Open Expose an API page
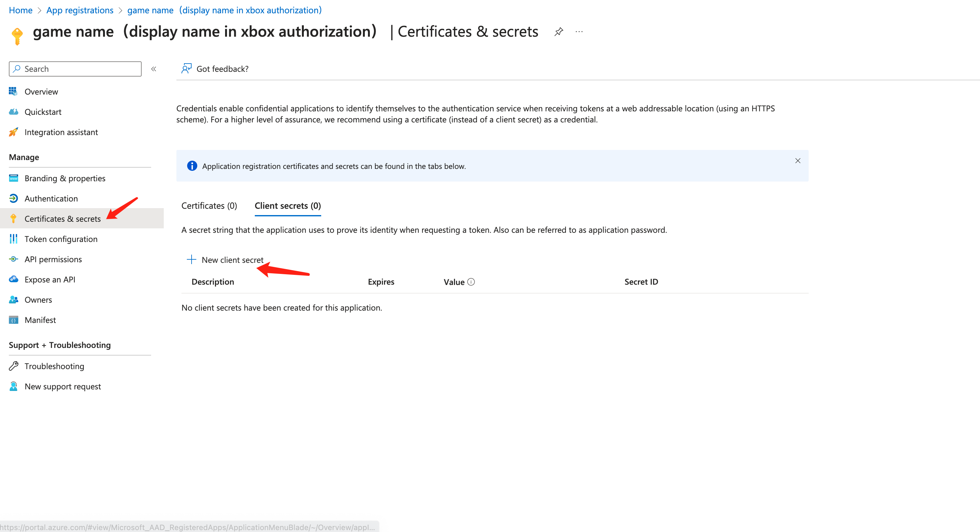The width and height of the screenshot is (980, 532). point(50,279)
